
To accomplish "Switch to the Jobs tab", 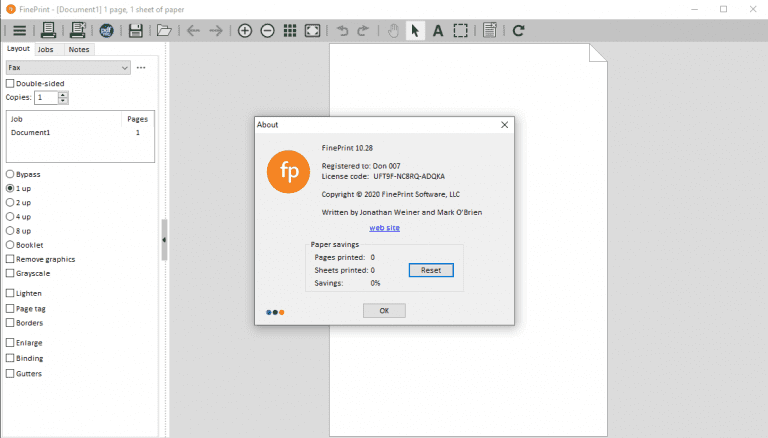I will pos(46,49).
